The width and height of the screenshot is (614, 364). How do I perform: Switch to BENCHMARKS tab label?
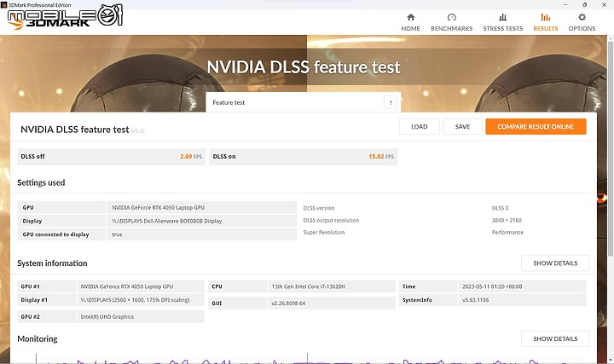pyautogui.click(x=451, y=29)
